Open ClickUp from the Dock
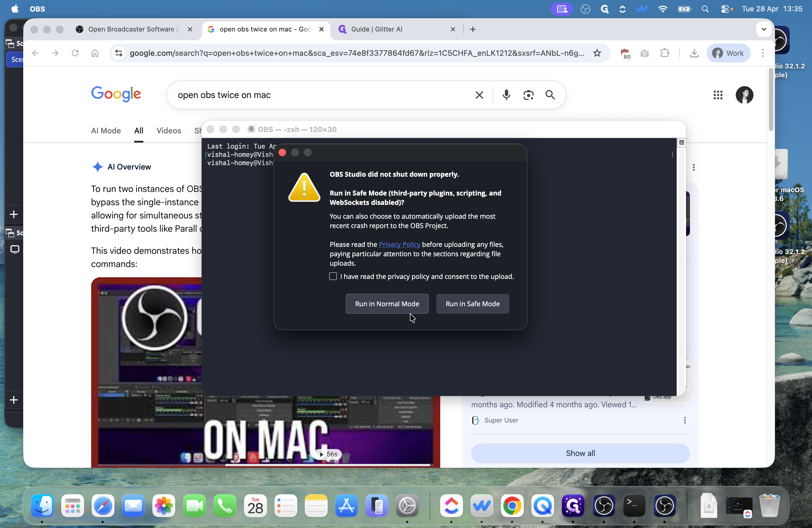 (451, 505)
